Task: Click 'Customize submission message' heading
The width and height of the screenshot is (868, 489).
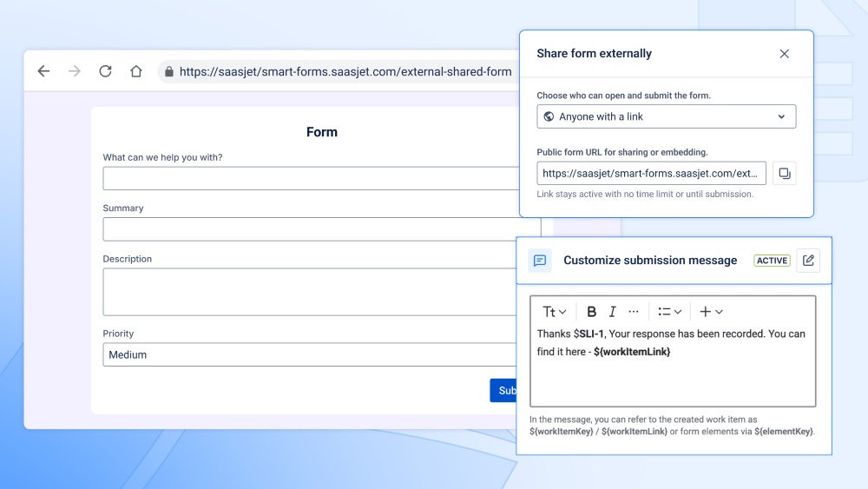Action: [650, 261]
